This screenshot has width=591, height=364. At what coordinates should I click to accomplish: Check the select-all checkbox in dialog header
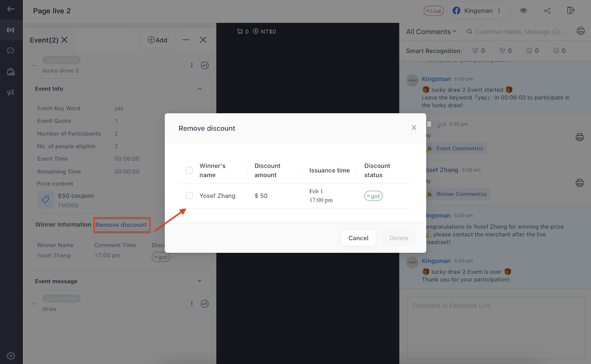[189, 170]
